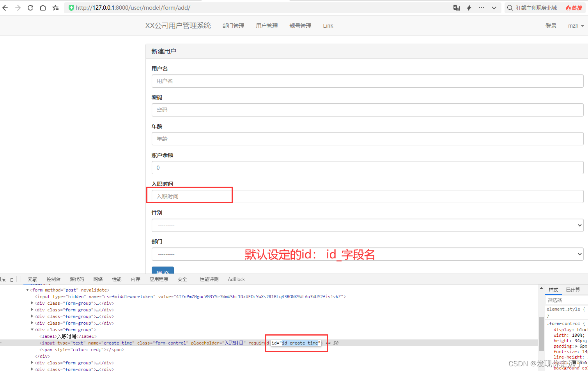The image size is (588, 371).
Task: Collapse the form element node in DOM tree
Action: tap(27, 290)
